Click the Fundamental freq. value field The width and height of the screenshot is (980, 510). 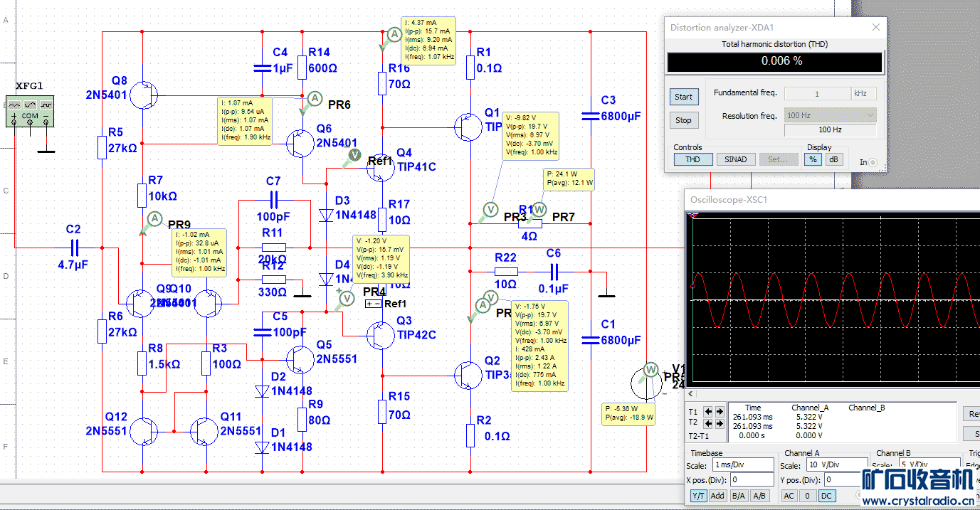click(817, 94)
